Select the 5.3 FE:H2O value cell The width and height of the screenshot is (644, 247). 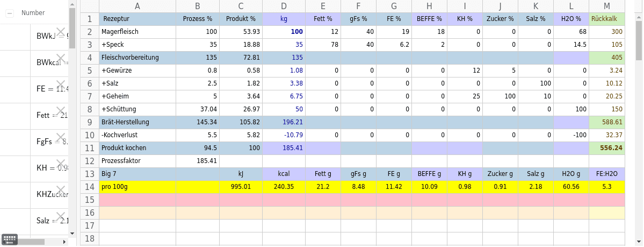point(606,187)
